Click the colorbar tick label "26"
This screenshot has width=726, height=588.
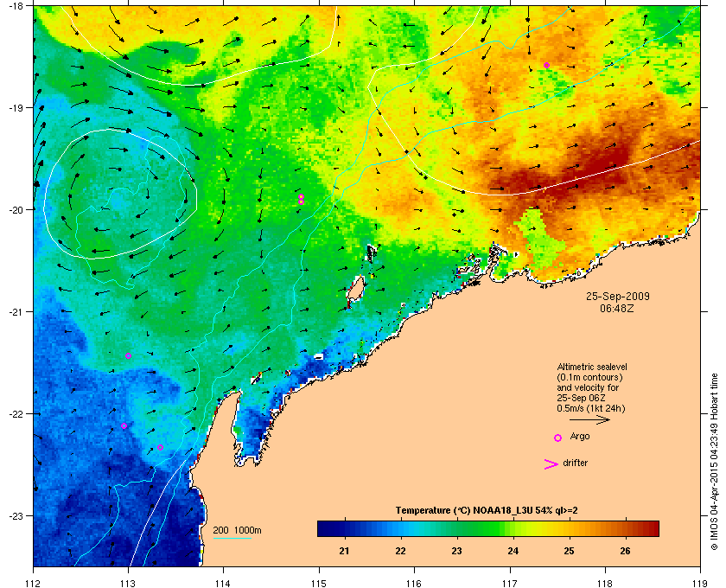[x=626, y=551]
